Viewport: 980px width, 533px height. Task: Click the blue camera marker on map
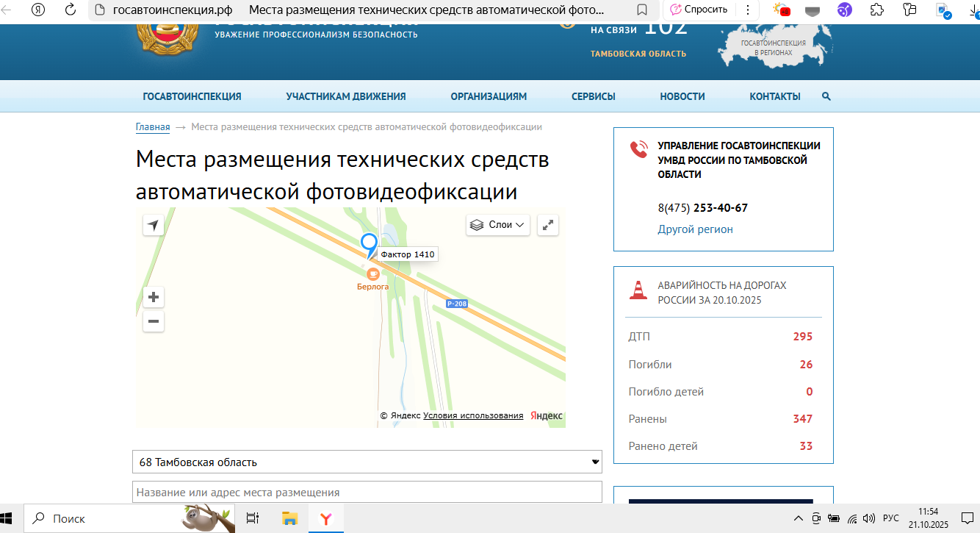[x=369, y=243]
